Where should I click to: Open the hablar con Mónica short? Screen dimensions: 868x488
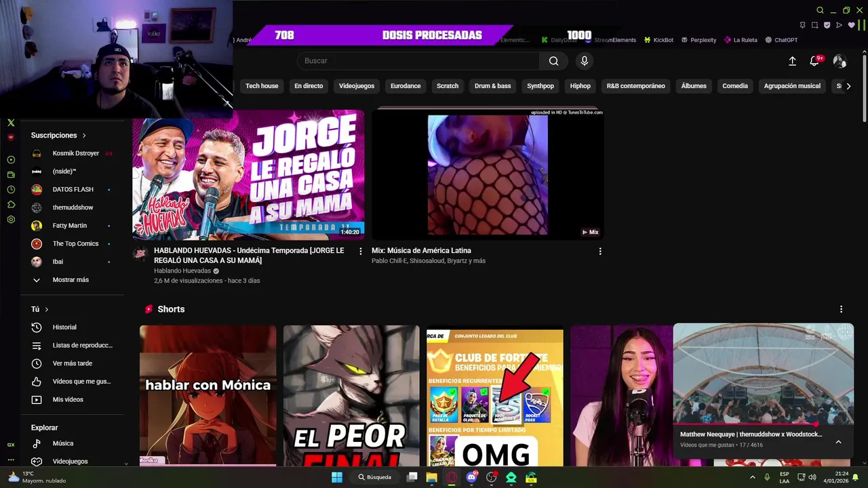(208, 396)
